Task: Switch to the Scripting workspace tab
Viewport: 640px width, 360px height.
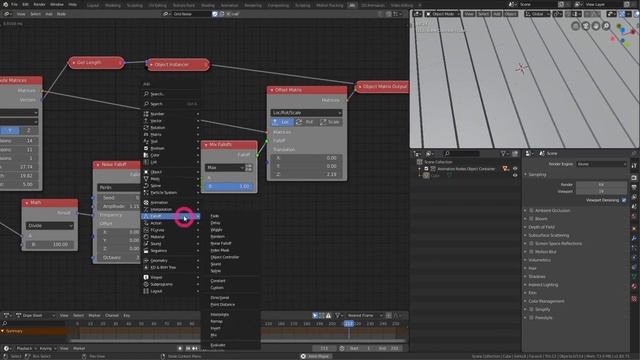Action: click(x=302, y=5)
